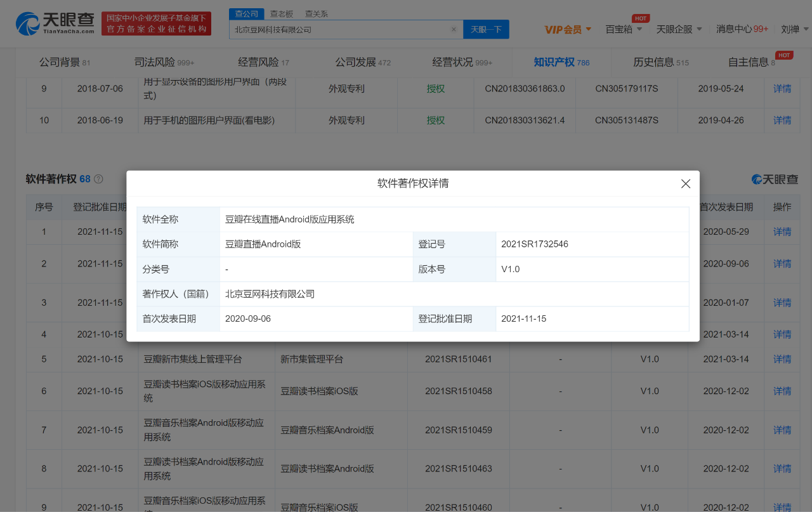Viewport: 812px width, 512px height.
Task: Open the 百宝箱 dropdown
Action: coord(624,29)
